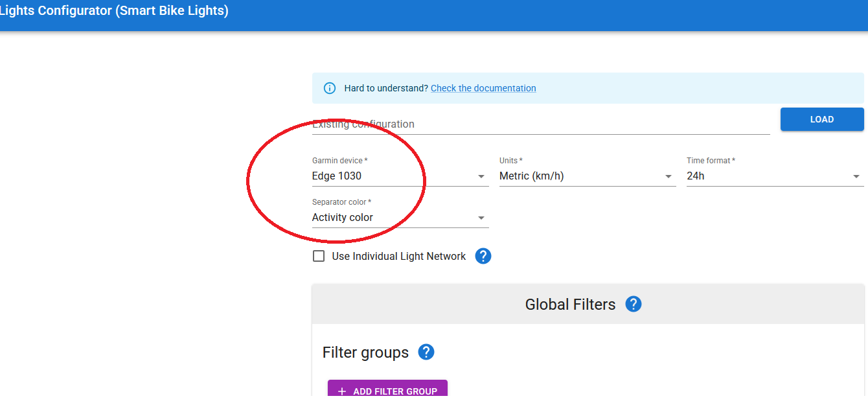Click the info icon in the documentation banner
Image resolution: width=868 pixels, height=405 pixels.
coord(330,88)
